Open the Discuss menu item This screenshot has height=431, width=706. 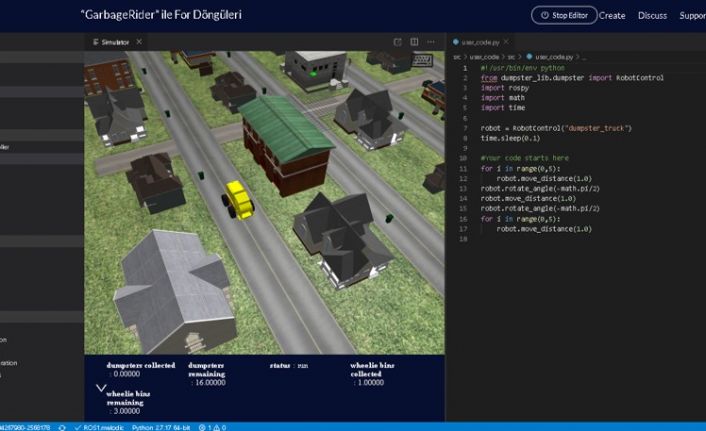coord(652,16)
